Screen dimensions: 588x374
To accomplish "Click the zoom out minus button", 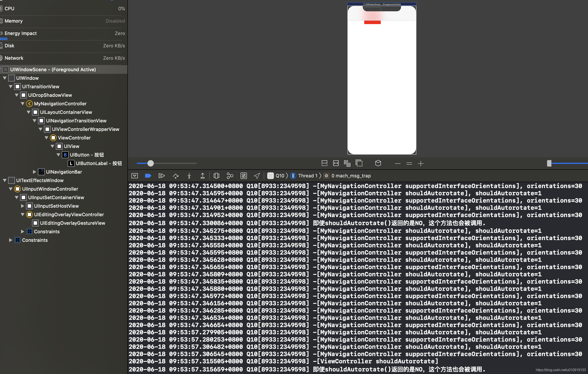I will (x=398, y=164).
